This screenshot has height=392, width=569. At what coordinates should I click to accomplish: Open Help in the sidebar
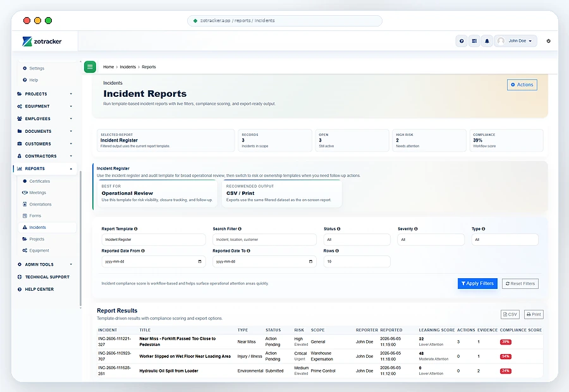(x=34, y=80)
